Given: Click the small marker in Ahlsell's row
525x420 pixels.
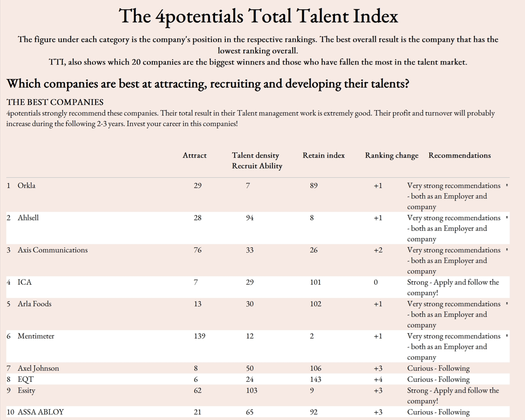Looking at the screenshot, I should (506, 217).
